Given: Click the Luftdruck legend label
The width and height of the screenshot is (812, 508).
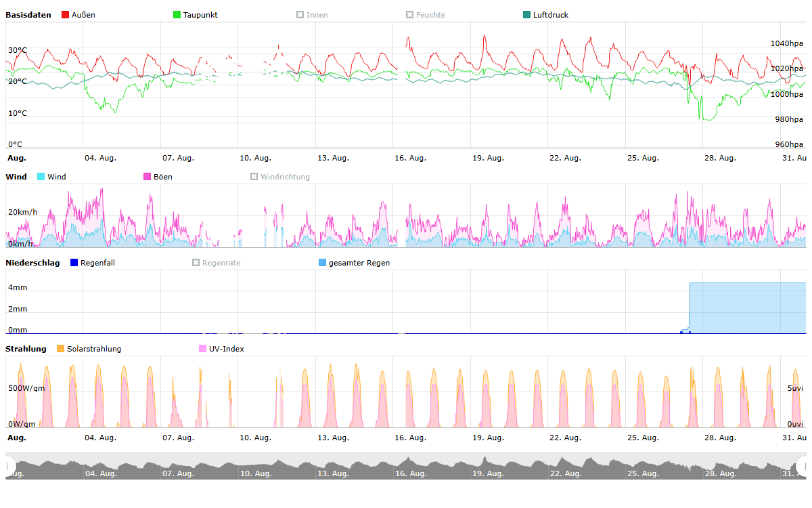Looking at the screenshot, I should [550, 15].
